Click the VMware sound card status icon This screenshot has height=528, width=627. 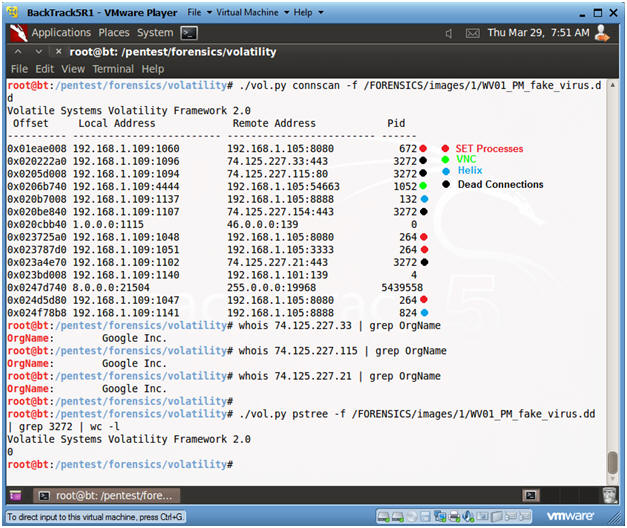pyautogui.click(x=468, y=517)
